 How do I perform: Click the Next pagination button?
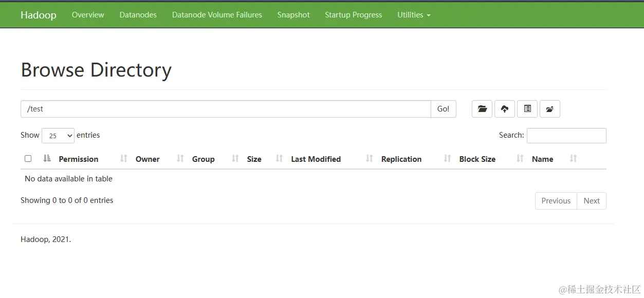592,201
